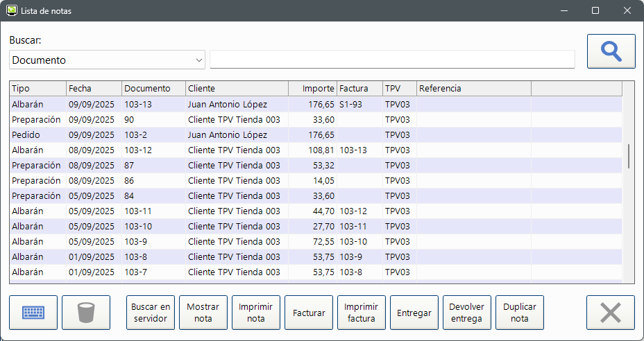Click the Cliente column header
The width and height of the screenshot is (644, 341).
pos(237,89)
